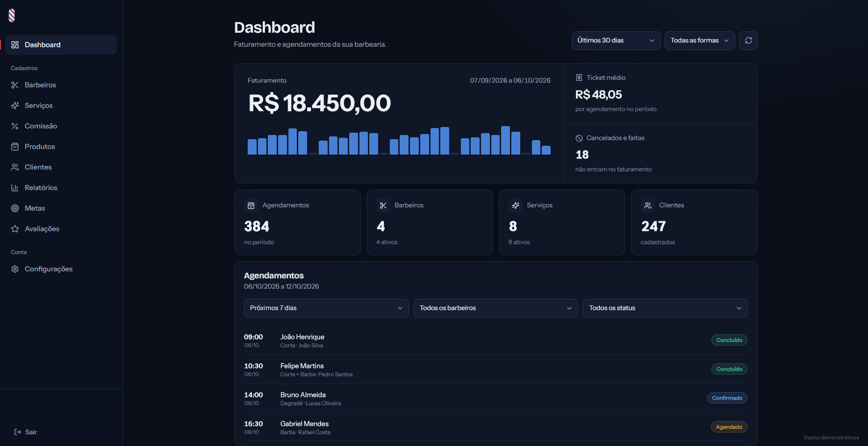Image resolution: width=868 pixels, height=446 pixels.
Task: Open the Barbeiros menu item
Action: pos(61,85)
